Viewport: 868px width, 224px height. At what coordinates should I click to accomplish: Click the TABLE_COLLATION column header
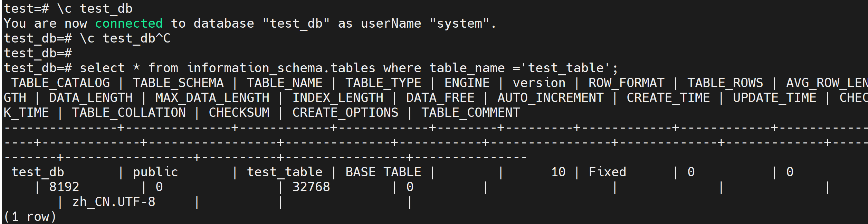[128, 113]
